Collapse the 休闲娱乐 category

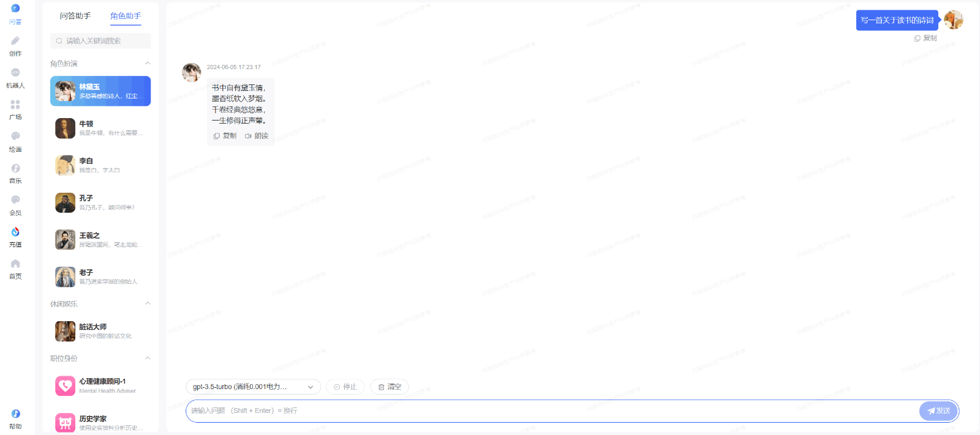(147, 303)
